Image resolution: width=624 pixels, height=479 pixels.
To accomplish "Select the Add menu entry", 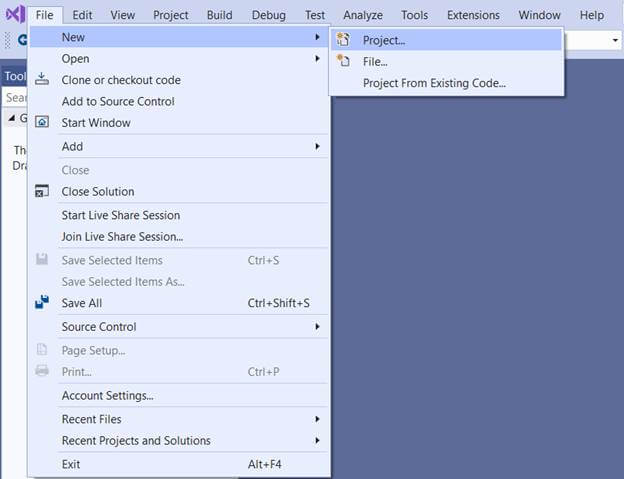I will pos(179,146).
